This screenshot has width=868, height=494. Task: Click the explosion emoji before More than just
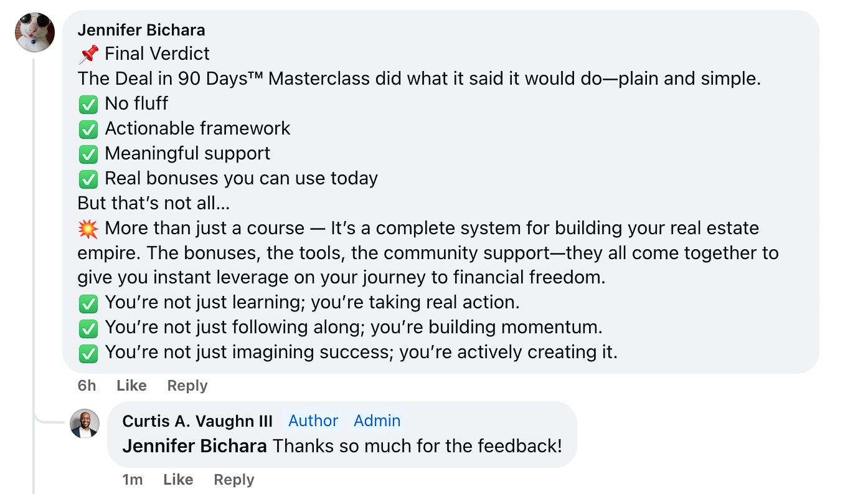[88, 229]
